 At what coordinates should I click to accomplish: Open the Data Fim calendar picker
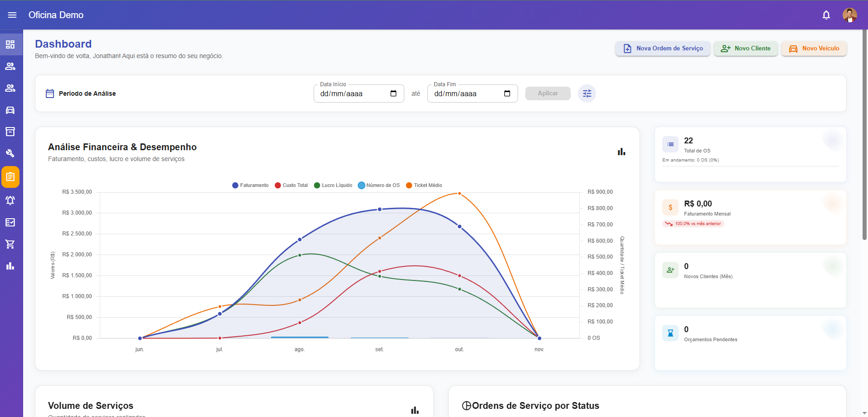(507, 93)
